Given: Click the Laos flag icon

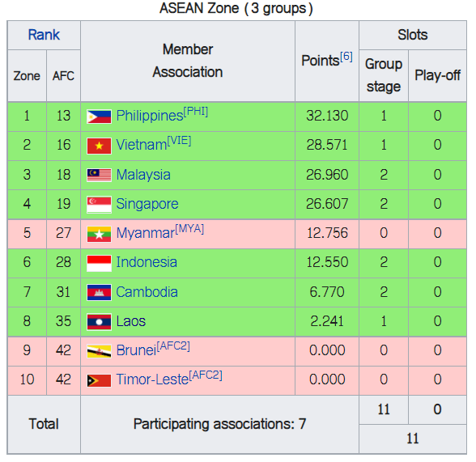Looking at the screenshot, I should [x=99, y=321].
